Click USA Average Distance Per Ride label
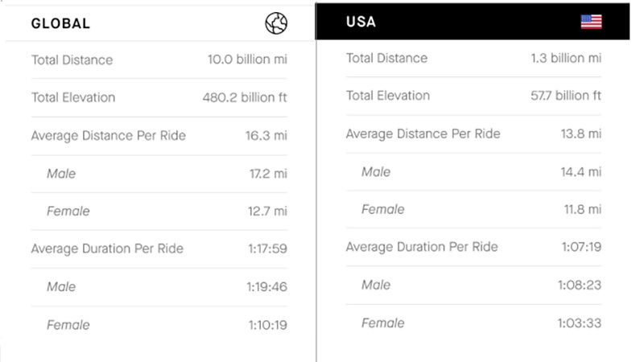Image resolution: width=644 pixels, height=362 pixels. click(423, 134)
